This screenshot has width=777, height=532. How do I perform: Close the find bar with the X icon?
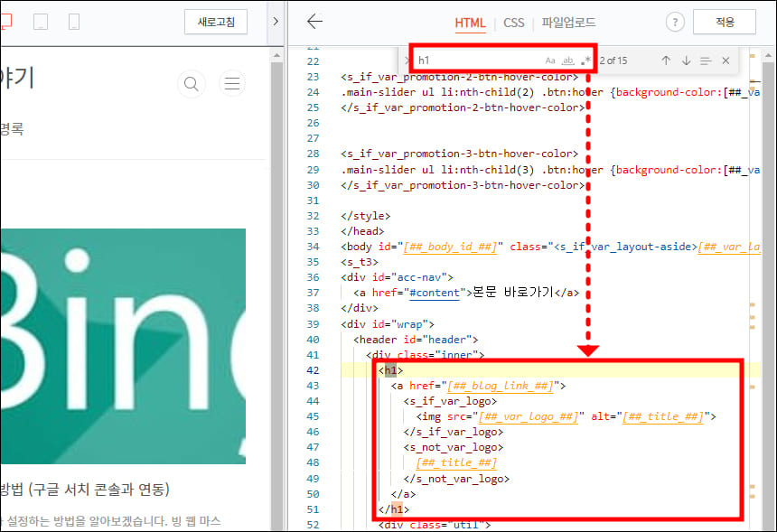726,60
